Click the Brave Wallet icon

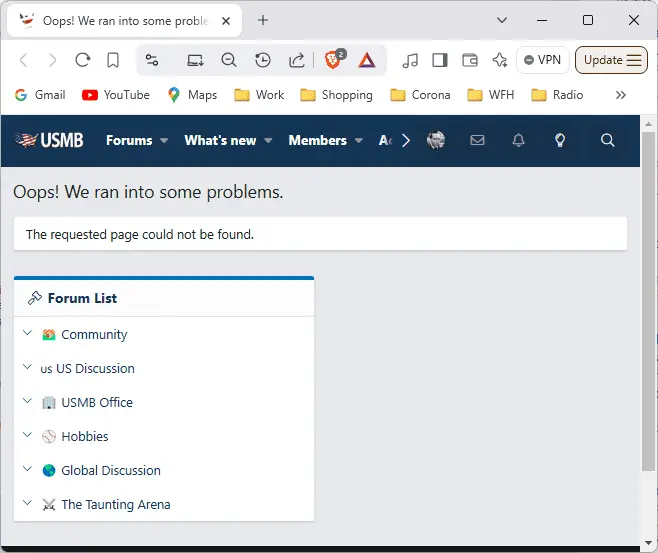click(470, 60)
